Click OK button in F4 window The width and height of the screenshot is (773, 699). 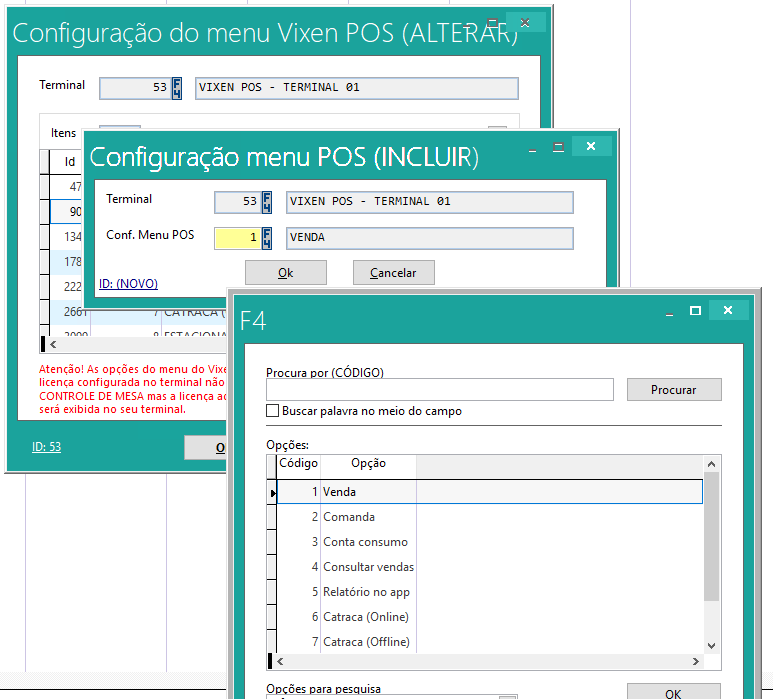click(x=673, y=691)
